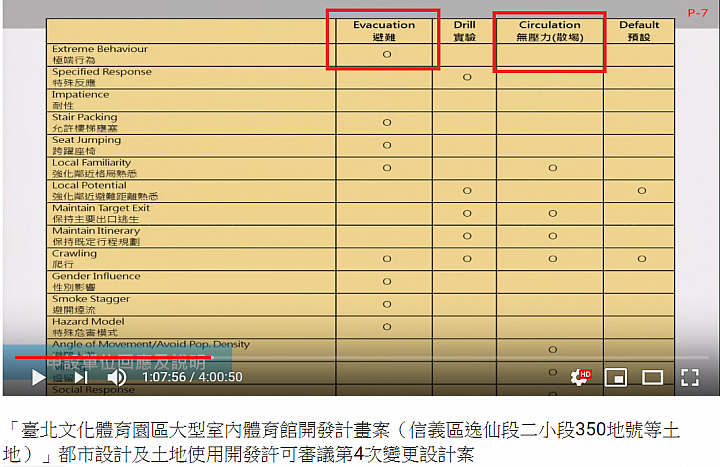
Task: Skip to the next video
Action: 82,377
